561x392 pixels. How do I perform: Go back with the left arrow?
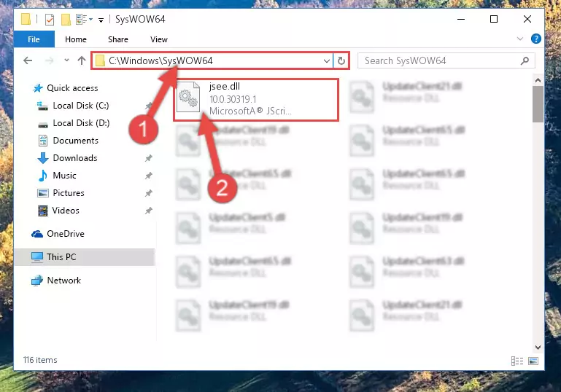pyautogui.click(x=28, y=60)
